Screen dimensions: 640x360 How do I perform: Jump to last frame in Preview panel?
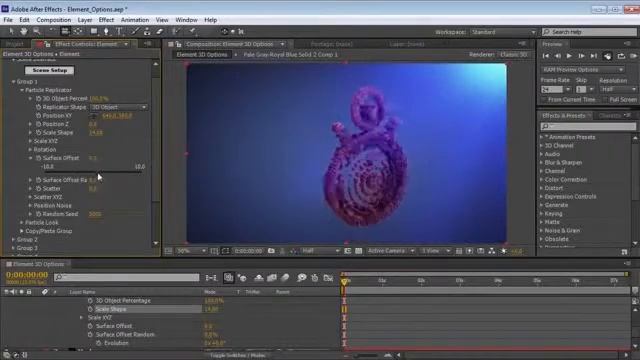pos(594,56)
